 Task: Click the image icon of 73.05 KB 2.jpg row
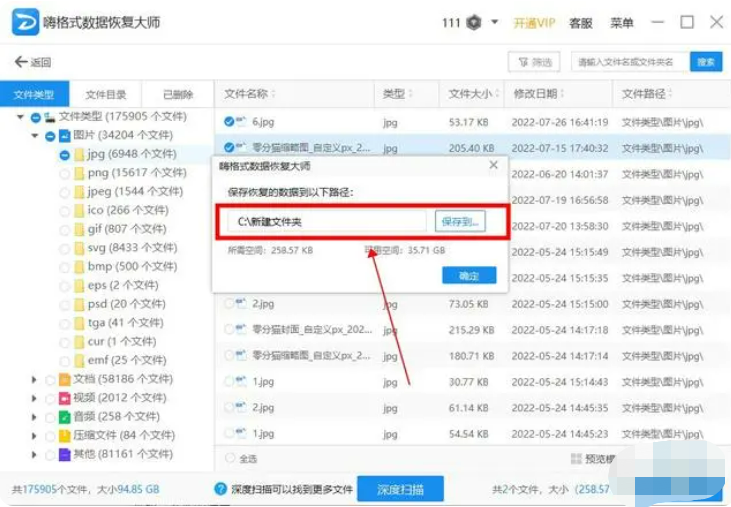click(x=241, y=303)
